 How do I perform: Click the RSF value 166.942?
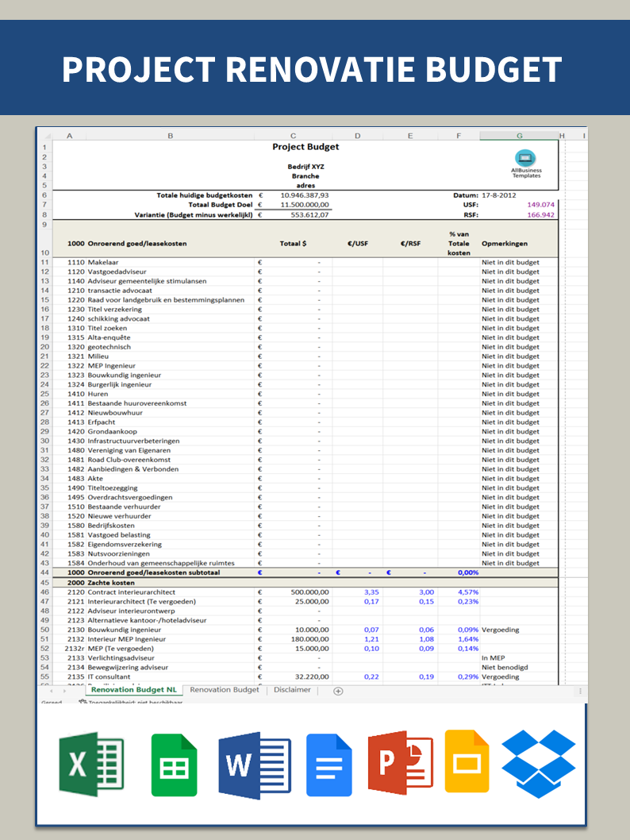(540, 215)
